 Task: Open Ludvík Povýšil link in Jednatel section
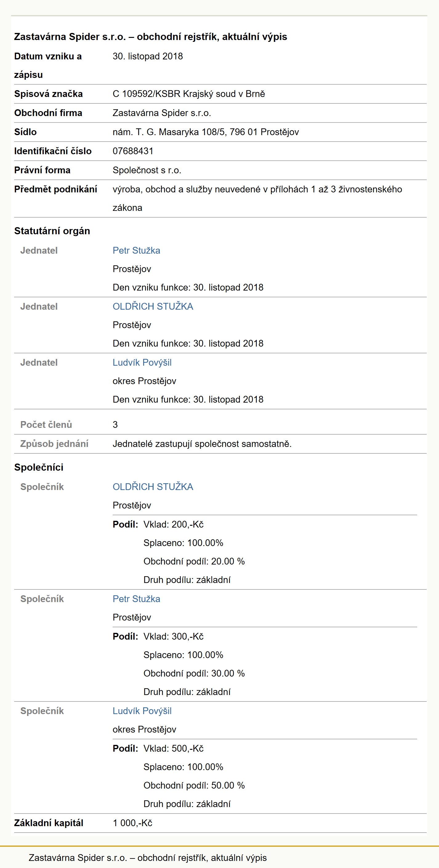pos(142,362)
